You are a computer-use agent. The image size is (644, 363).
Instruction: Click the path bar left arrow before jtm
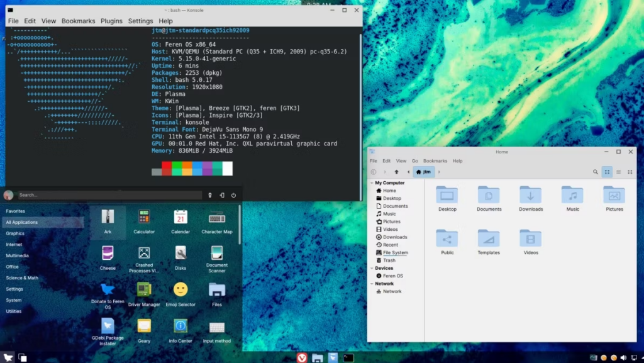[x=408, y=172]
